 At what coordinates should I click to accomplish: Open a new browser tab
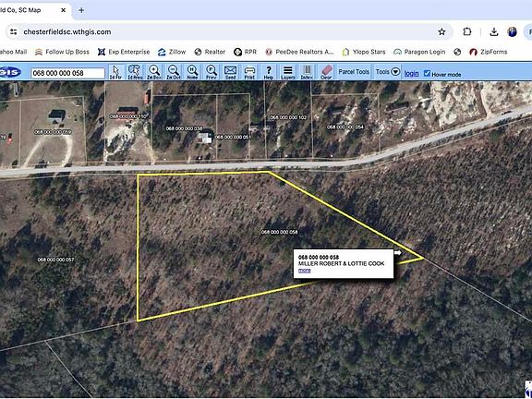[x=81, y=10]
